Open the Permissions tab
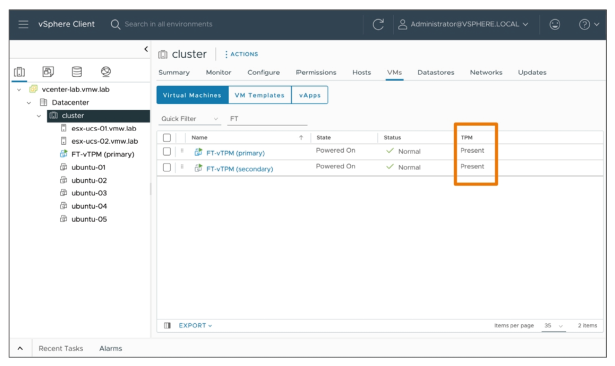The image size is (615, 366). [316, 72]
